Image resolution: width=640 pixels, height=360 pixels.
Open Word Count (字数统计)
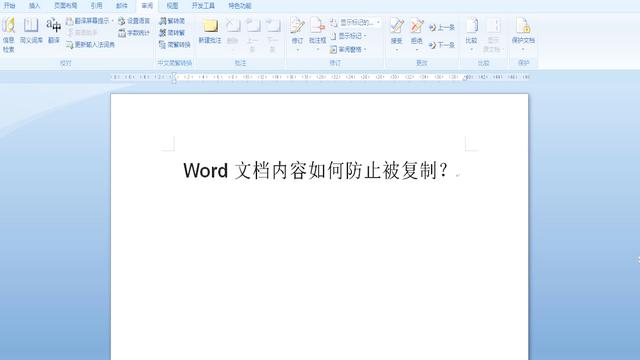[134, 33]
